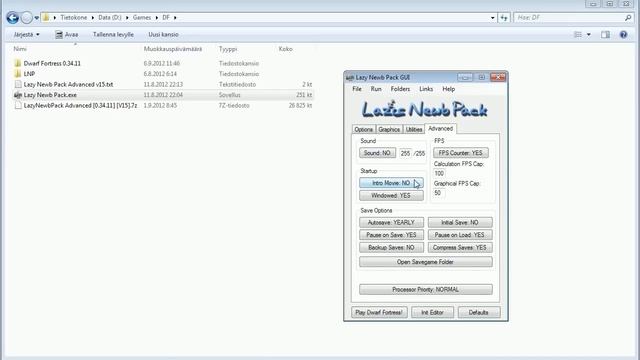The height and width of the screenshot is (360, 640).
Task: Open the File menu in Lazy Newb Pack
Action: pyautogui.click(x=357, y=89)
